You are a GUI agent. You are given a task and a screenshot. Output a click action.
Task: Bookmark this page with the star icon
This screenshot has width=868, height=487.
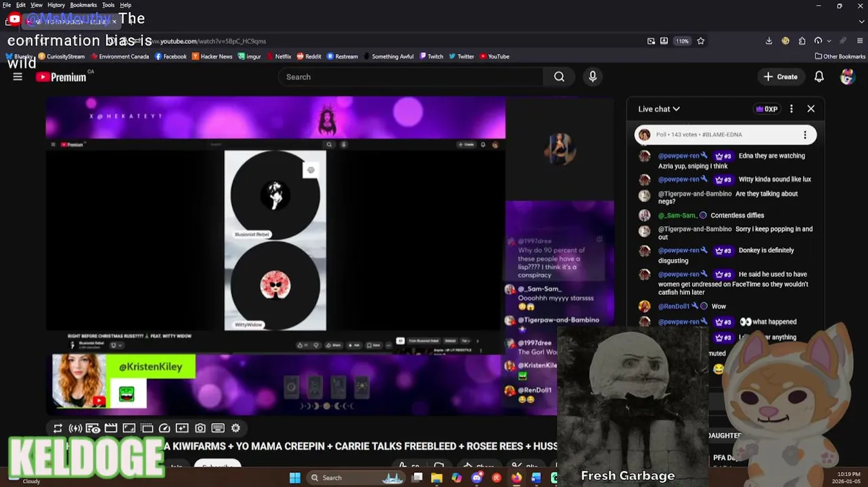tap(700, 41)
